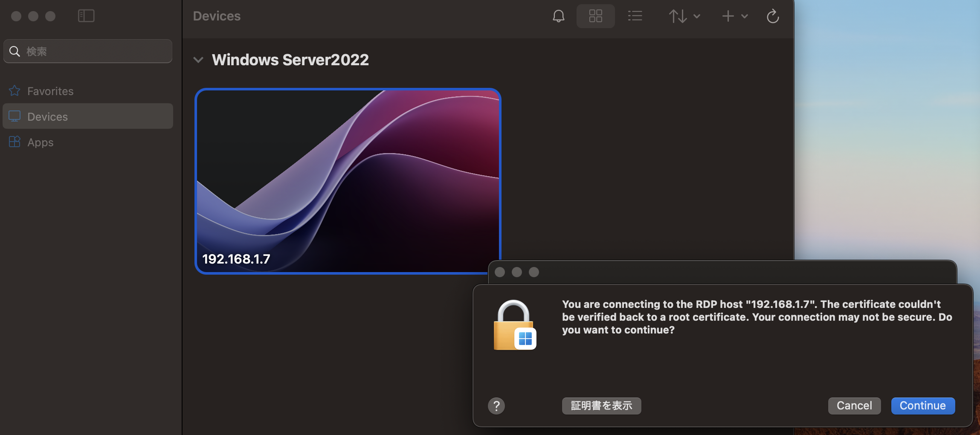Open the notifications bell icon
980x435 pixels.
(559, 16)
